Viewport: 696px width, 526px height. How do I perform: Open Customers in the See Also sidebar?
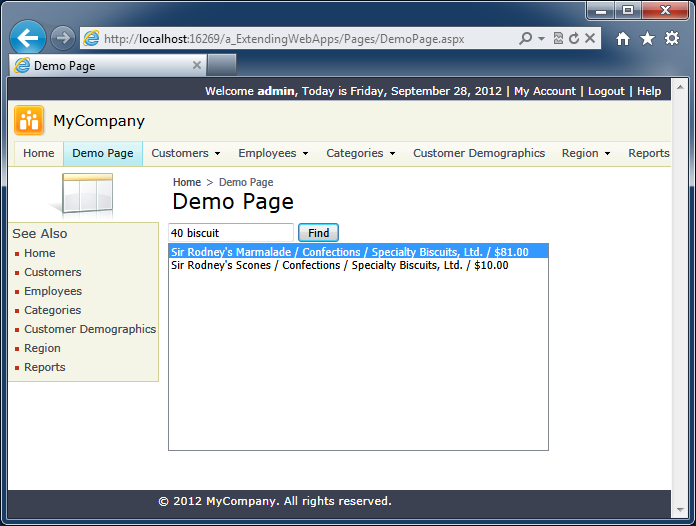click(x=52, y=272)
